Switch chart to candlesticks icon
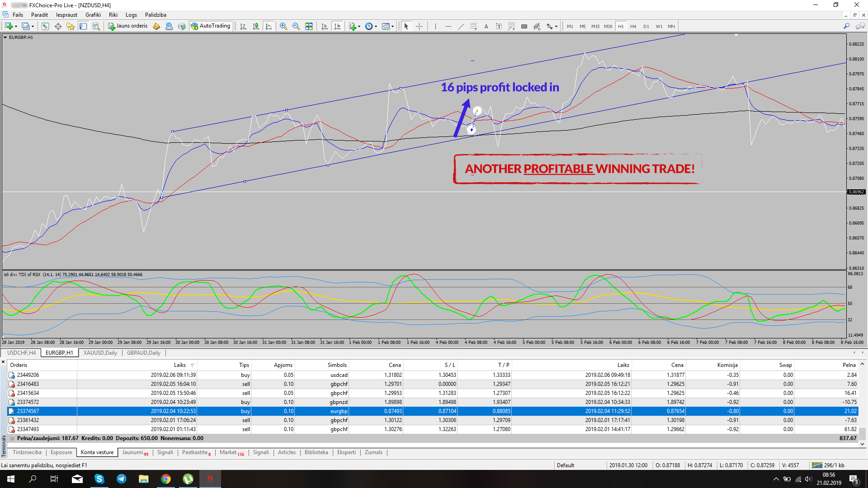This screenshot has height=488, width=868. click(256, 26)
